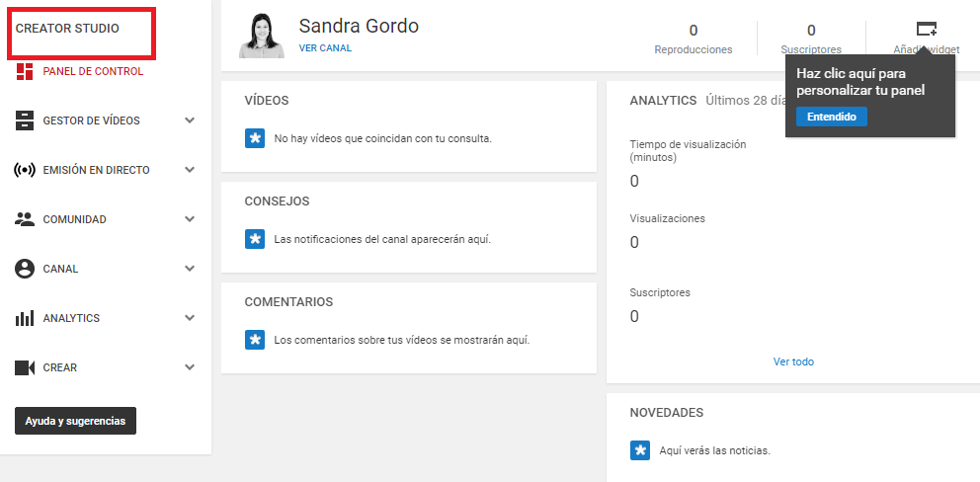This screenshot has height=482, width=980.
Task: Expand the Emisión en Directo chevron
Action: pos(190,170)
